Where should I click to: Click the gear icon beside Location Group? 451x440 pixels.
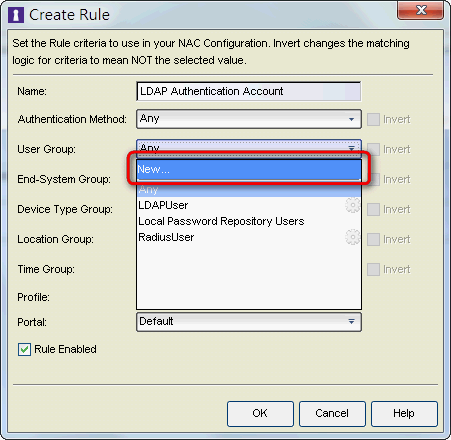coord(353,237)
